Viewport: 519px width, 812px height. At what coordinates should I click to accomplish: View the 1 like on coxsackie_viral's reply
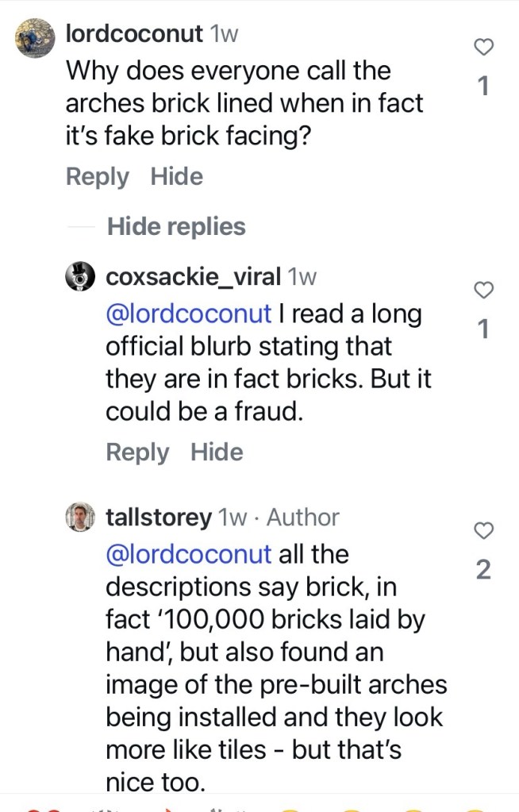click(x=483, y=329)
